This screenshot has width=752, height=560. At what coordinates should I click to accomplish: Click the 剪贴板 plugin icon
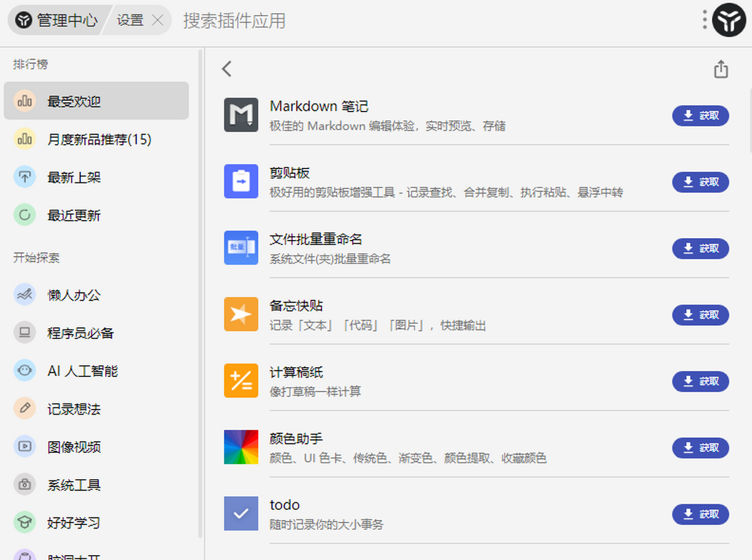[x=241, y=182]
